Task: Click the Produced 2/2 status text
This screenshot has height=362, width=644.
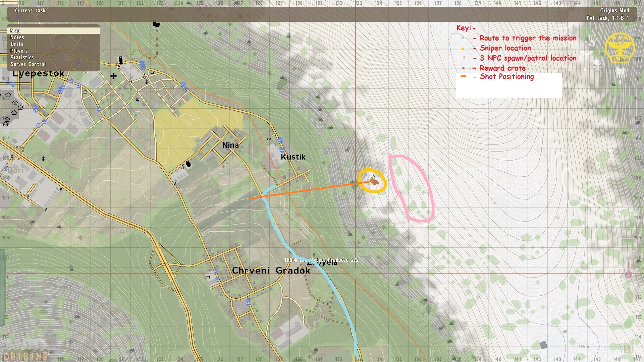Action: coord(343,260)
